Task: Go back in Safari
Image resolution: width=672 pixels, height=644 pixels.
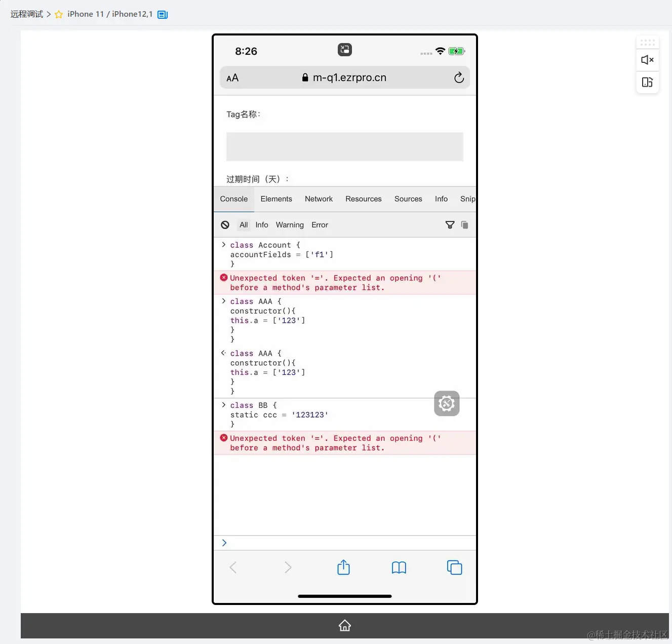Action: tap(233, 567)
